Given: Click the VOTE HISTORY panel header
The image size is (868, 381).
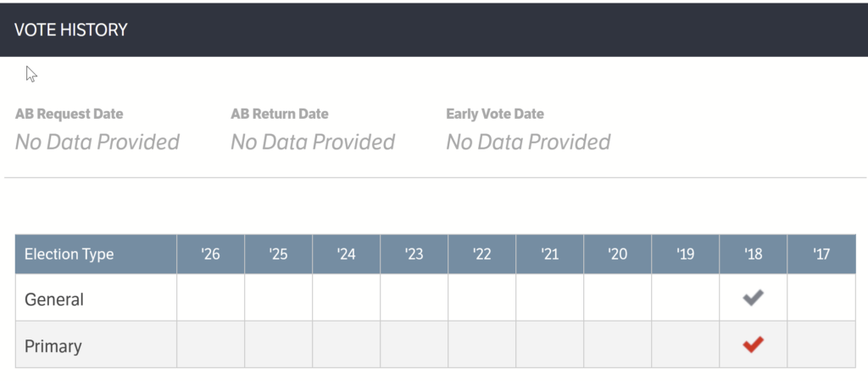Looking at the screenshot, I should pos(71,30).
